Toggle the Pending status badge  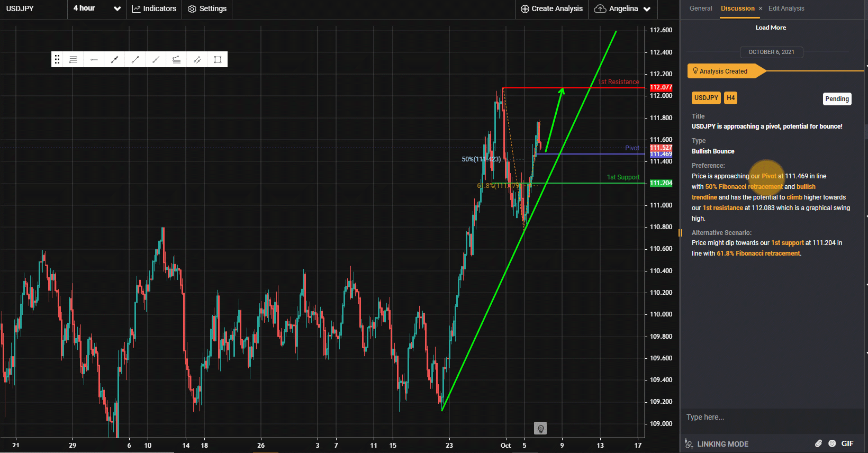point(836,99)
